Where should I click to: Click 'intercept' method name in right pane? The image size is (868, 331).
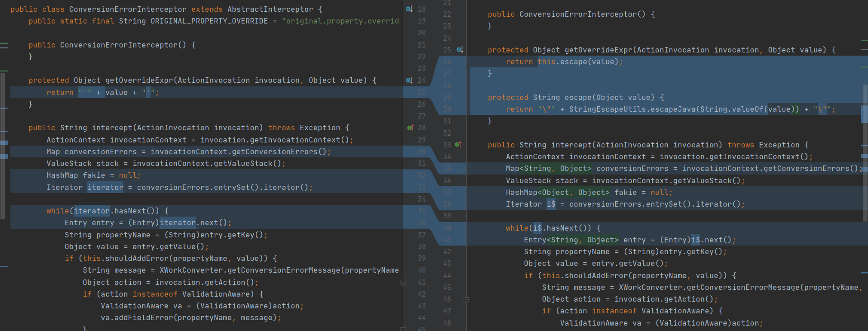(x=571, y=145)
